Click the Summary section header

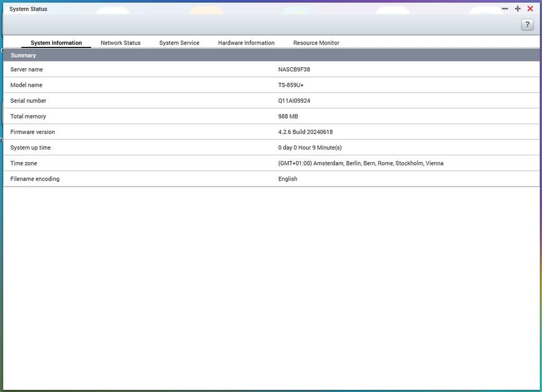[x=272, y=55]
